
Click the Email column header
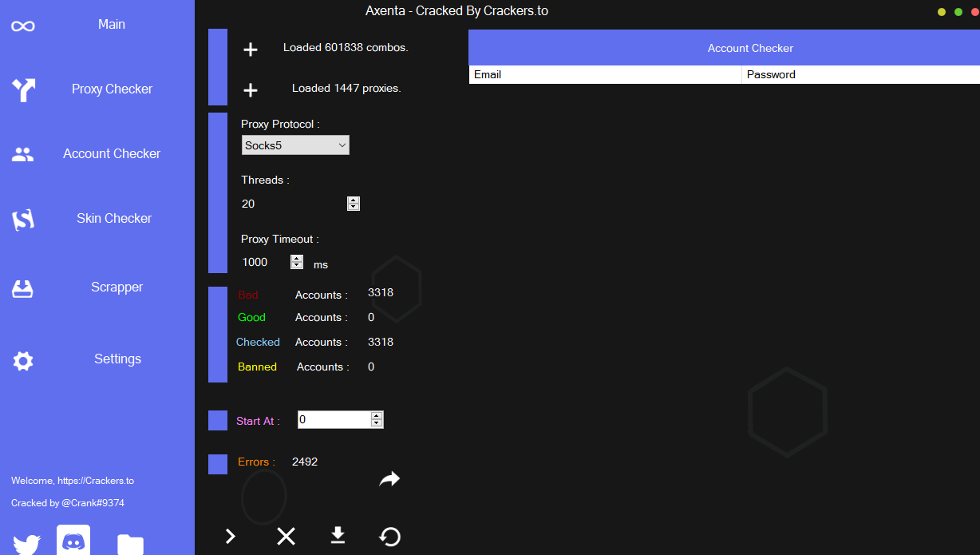point(606,74)
